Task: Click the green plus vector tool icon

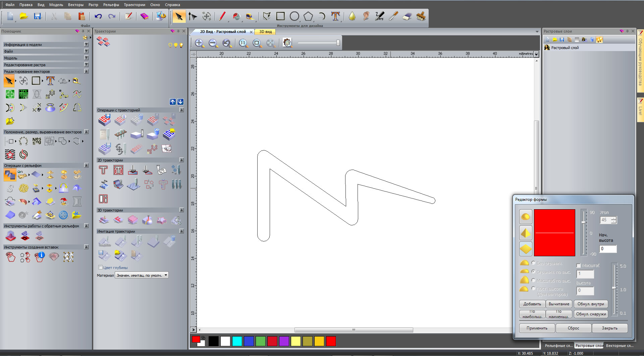Action: 10,94
